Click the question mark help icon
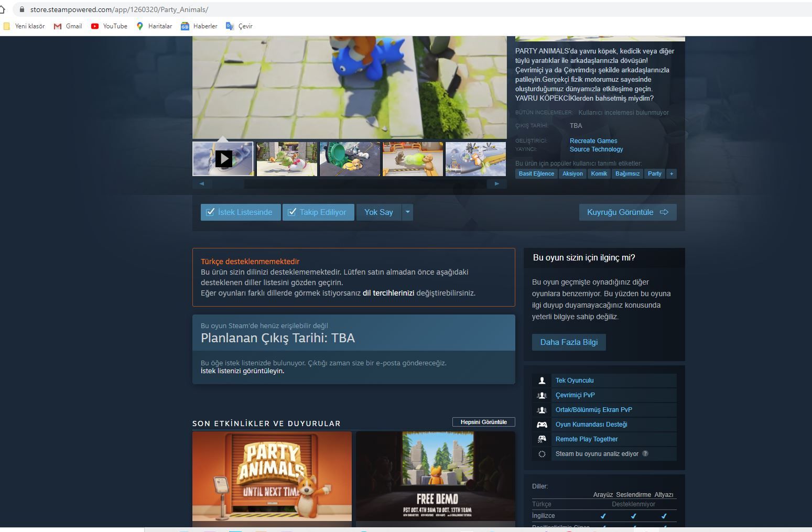This screenshot has width=812, height=532. pos(645,454)
